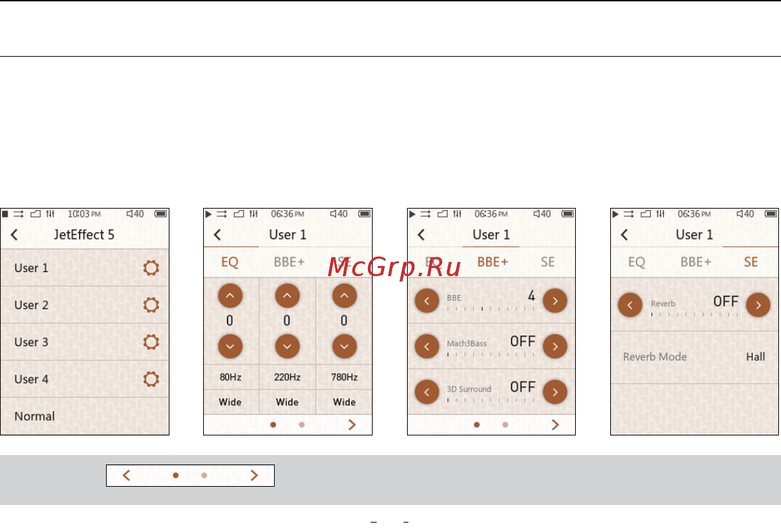The image size is (781, 532).
Task: Select BBE+ tab on BBE+ screen
Action: click(x=493, y=262)
